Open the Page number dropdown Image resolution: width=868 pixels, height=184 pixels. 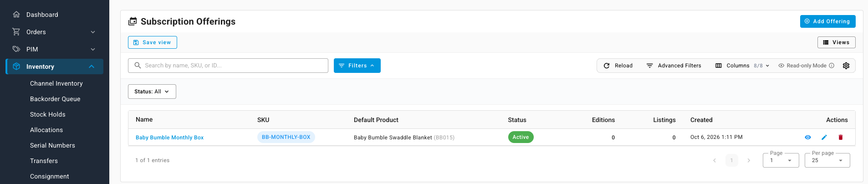781,160
